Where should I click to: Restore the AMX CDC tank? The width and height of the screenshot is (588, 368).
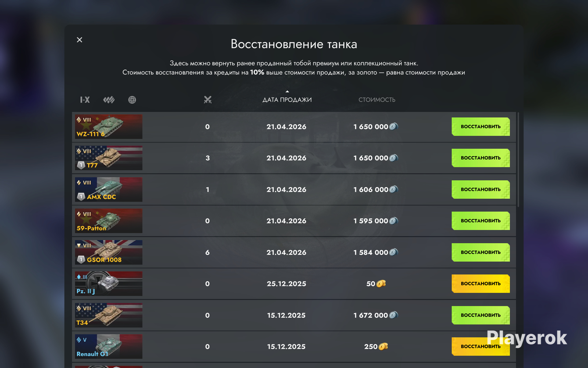(481, 190)
